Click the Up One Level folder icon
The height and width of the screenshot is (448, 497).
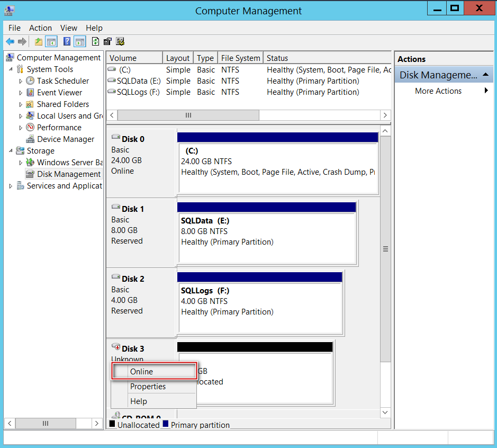click(x=38, y=42)
